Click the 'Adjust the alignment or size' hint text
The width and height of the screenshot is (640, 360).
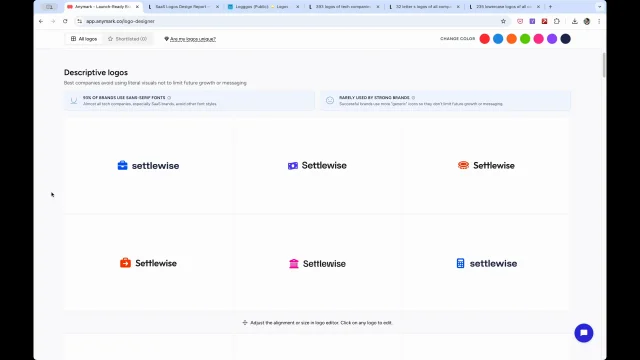[x=321, y=323]
